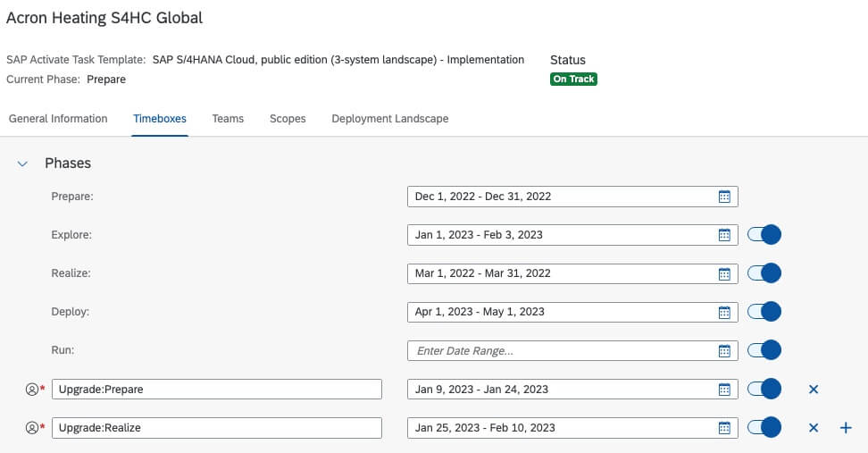This screenshot has height=453, width=868.
Task: Open calendar picker for Explore phase
Action: coord(724,235)
